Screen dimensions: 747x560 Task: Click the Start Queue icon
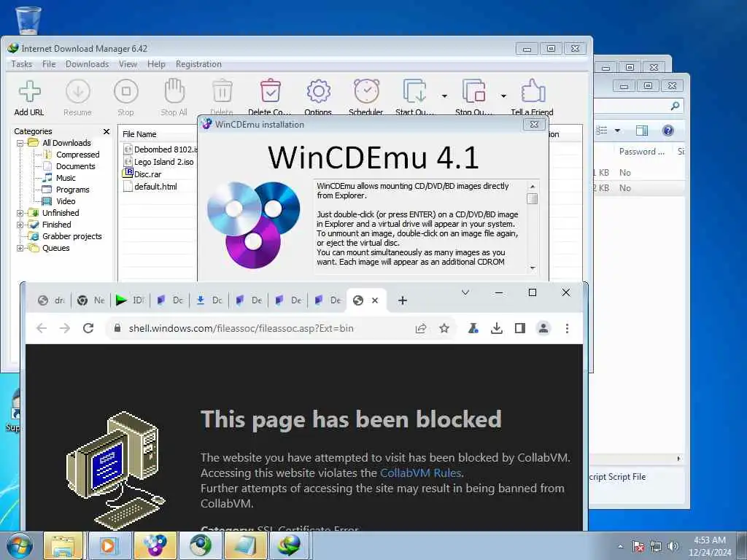pos(414,91)
